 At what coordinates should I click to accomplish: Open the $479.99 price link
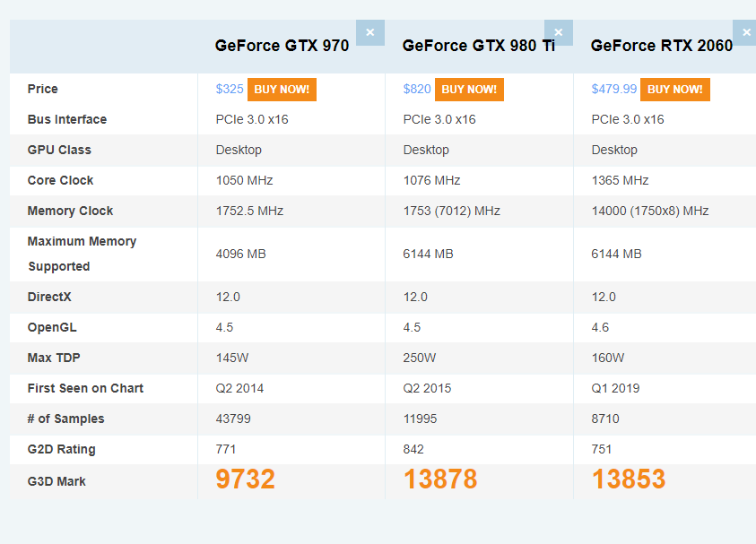[614, 90]
